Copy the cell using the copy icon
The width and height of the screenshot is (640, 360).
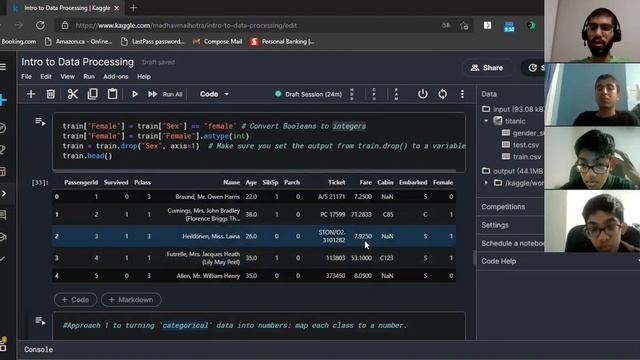[x=93, y=94]
